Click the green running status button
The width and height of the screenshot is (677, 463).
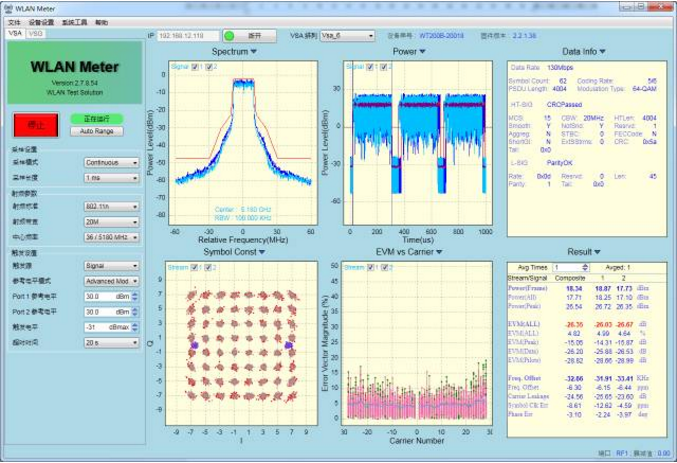[x=97, y=118]
